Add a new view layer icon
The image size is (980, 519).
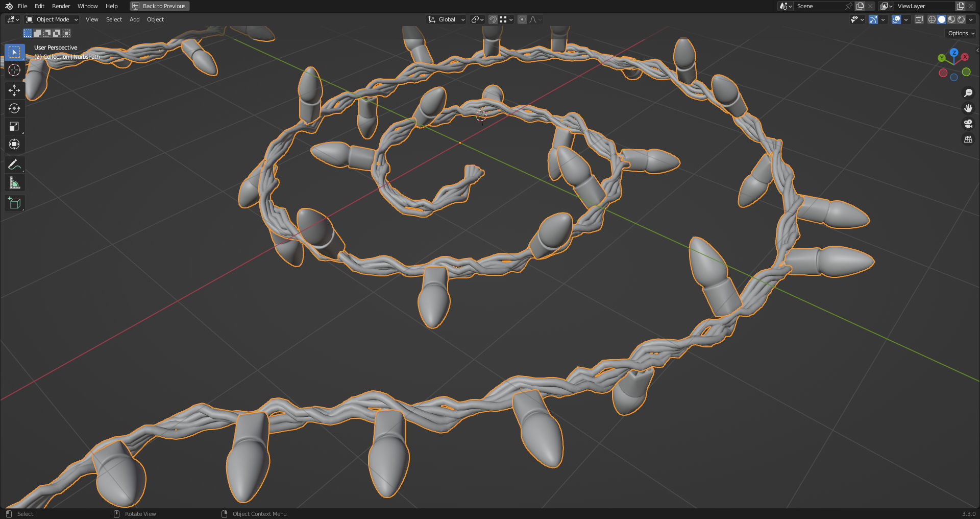tap(961, 6)
